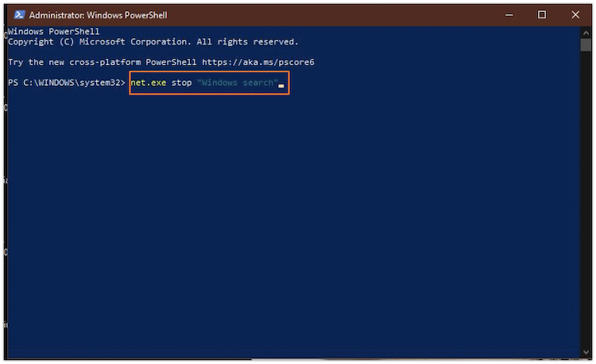Maximize the PowerShell window
596x364 pixels.
542,14
